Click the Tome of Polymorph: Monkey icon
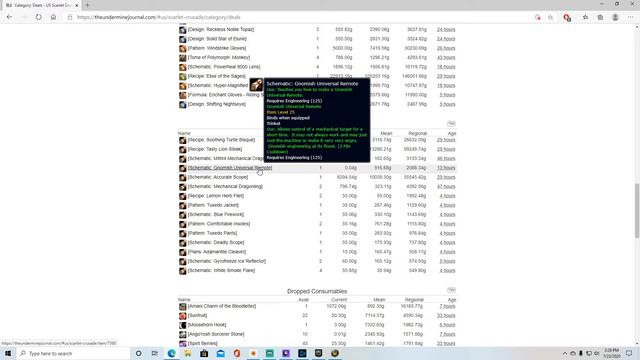The height and width of the screenshot is (360, 640). tap(182, 58)
